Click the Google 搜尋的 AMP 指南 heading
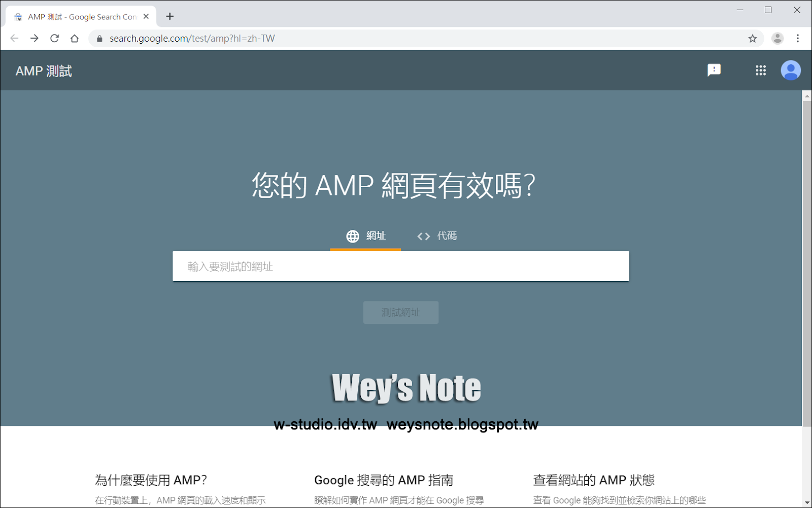 pos(384,480)
